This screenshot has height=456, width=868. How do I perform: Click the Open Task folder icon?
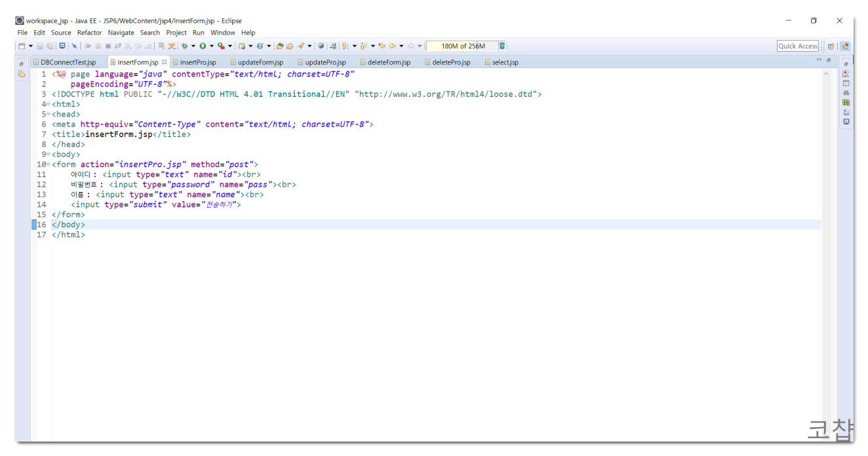(x=290, y=46)
